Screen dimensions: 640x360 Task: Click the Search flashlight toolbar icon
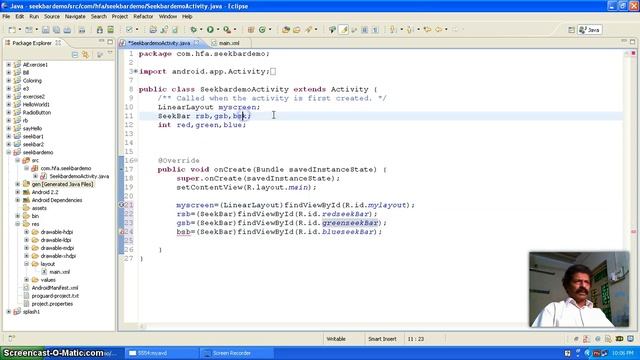(309, 30)
